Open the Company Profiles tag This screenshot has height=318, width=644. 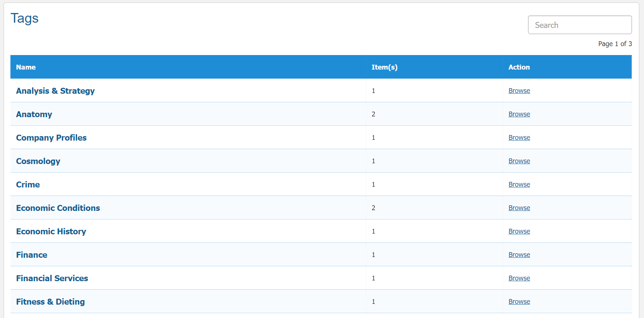click(51, 138)
